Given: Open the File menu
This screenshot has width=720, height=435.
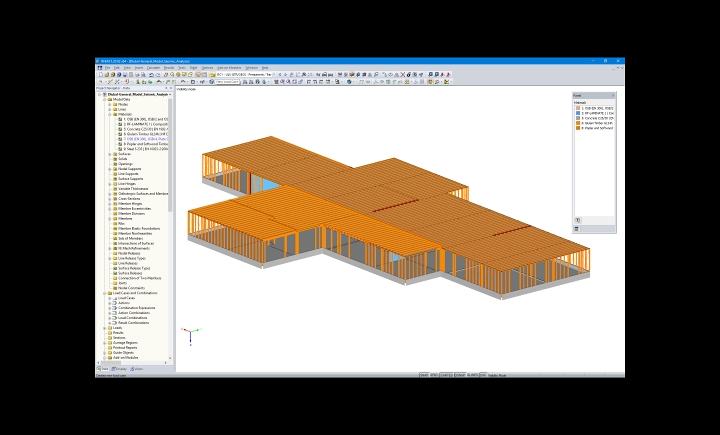Looking at the screenshot, I should click(107, 68).
